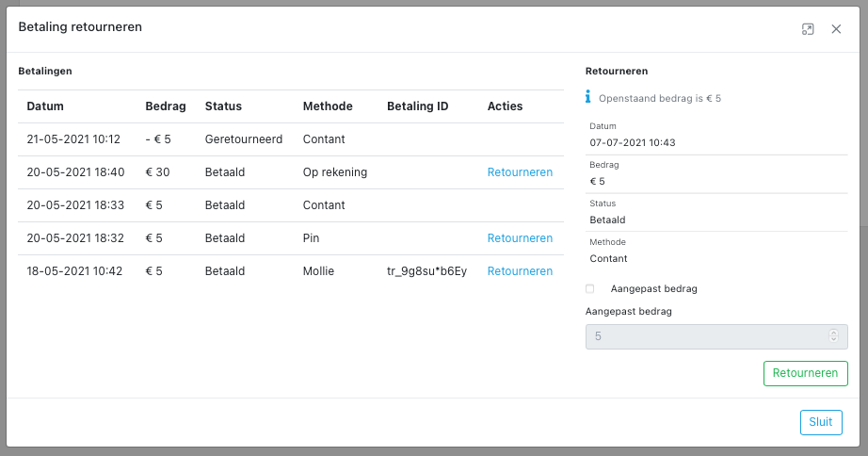The width and height of the screenshot is (868, 456).
Task: Select the Geretourneerd payment row
Action: coord(244,139)
